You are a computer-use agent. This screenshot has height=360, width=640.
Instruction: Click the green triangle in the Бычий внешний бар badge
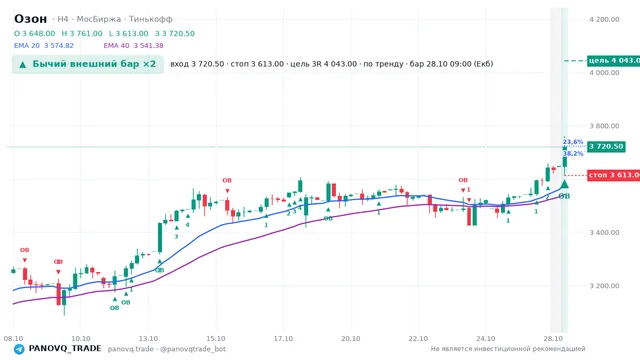(x=23, y=64)
